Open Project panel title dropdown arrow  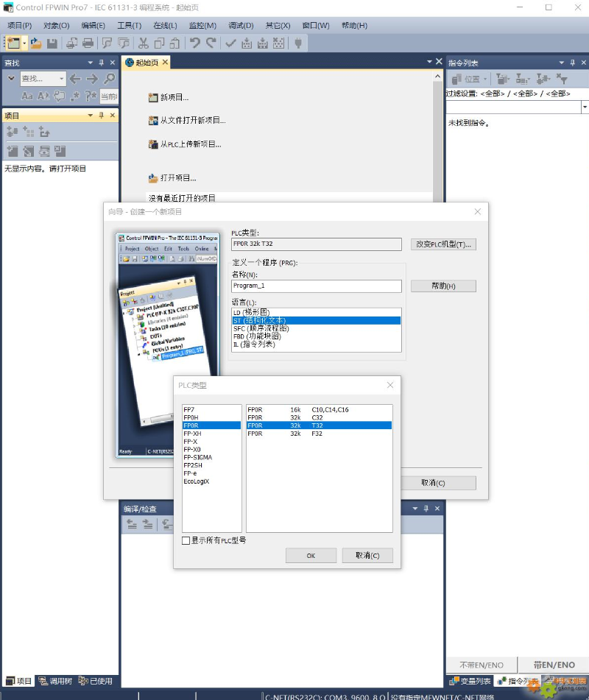[91, 115]
